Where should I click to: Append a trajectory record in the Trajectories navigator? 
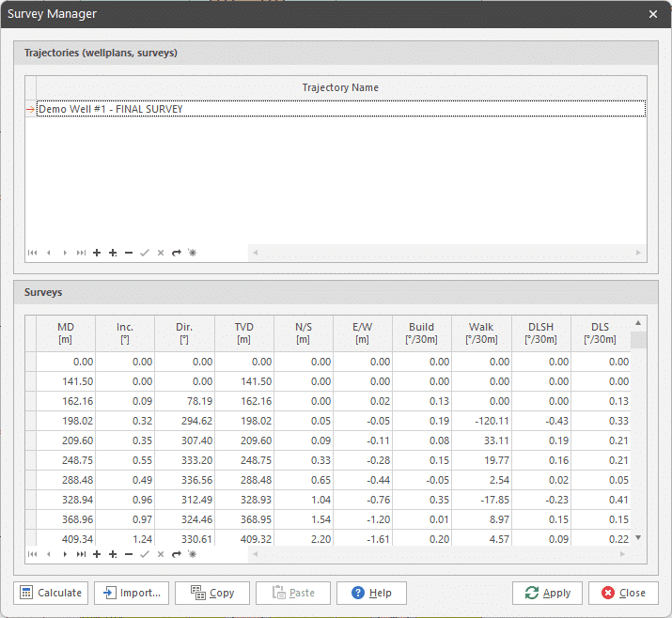tap(113, 253)
